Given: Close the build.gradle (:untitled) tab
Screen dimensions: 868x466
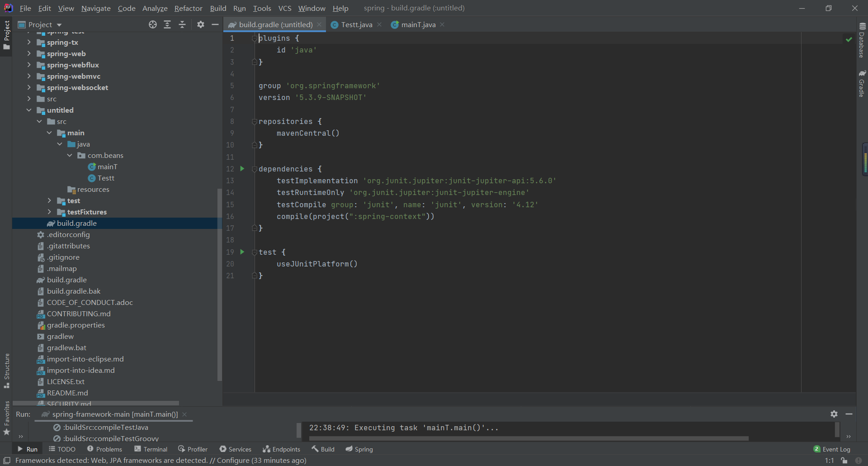Looking at the screenshot, I should click(x=319, y=24).
